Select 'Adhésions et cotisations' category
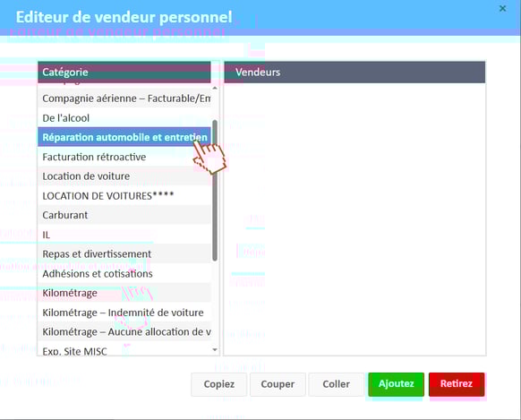 [x=124, y=273]
